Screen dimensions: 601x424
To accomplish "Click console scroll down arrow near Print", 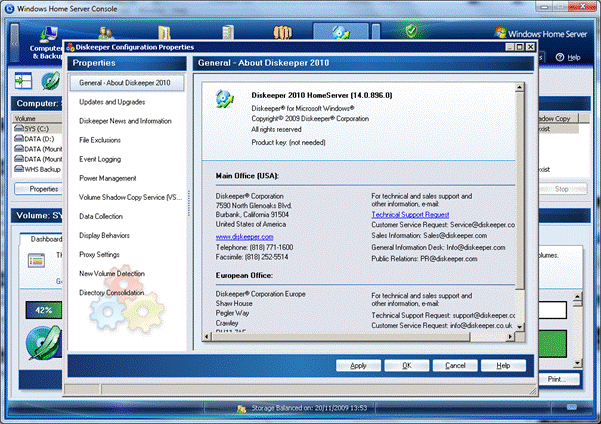I will tap(578, 363).
